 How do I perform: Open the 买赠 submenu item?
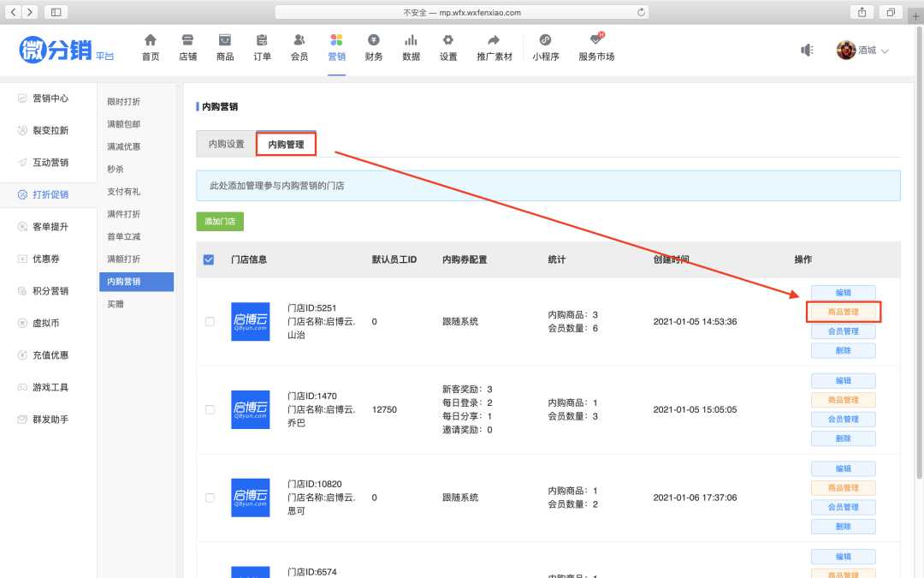coord(115,304)
